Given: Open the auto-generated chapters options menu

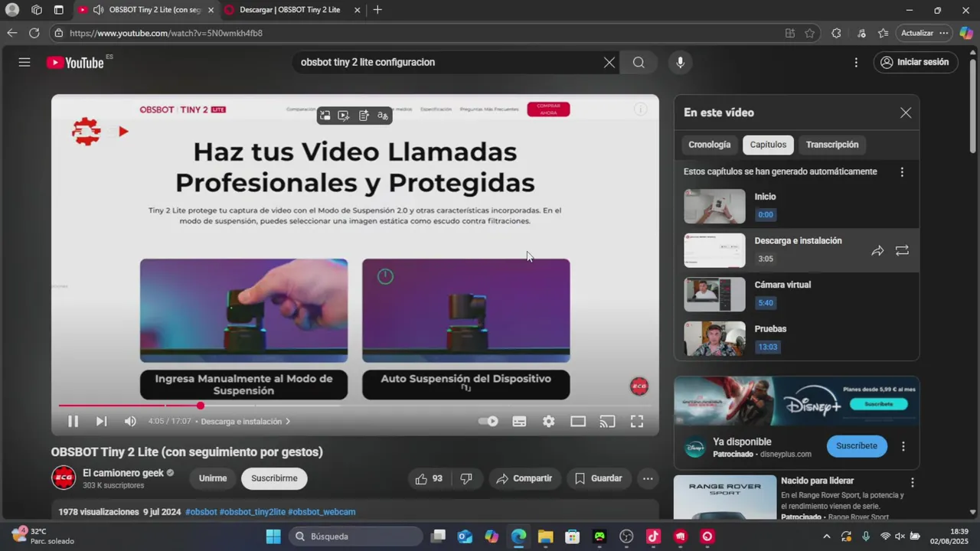Looking at the screenshot, I should tap(902, 172).
